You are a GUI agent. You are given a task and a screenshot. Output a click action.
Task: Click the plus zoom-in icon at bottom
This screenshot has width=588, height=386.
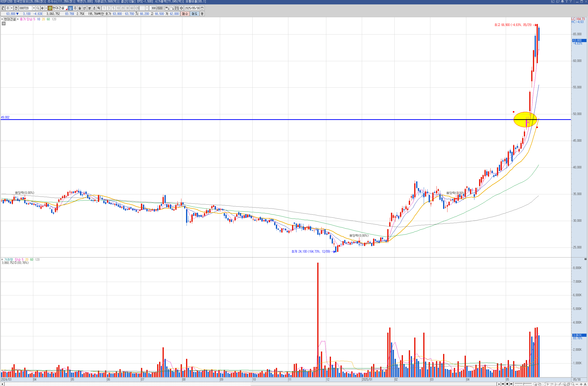(x=581, y=384)
